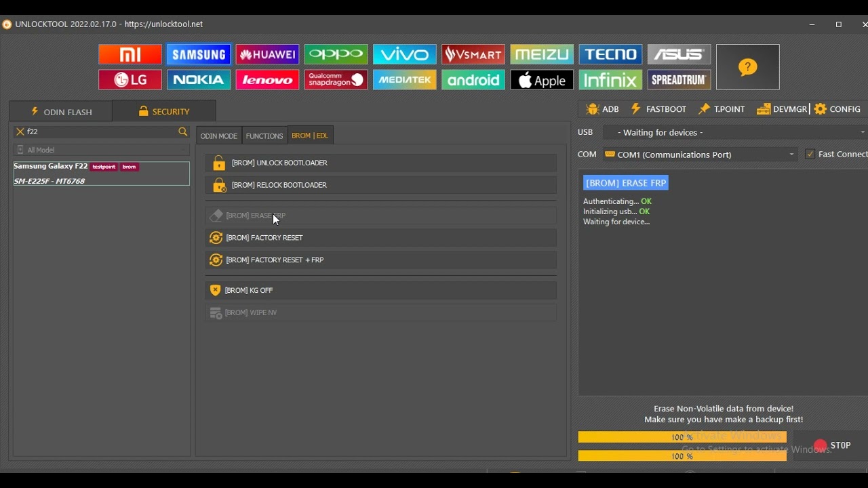Viewport: 868px width, 488px height.
Task: Stop the running operation
Action: click(833, 445)
